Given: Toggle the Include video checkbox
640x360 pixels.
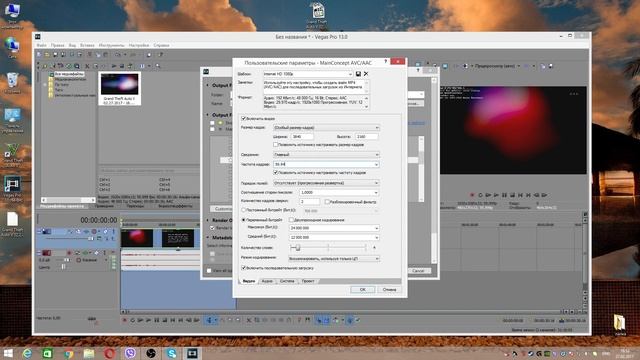Looking at the screenshot, I should click(244, 119).
